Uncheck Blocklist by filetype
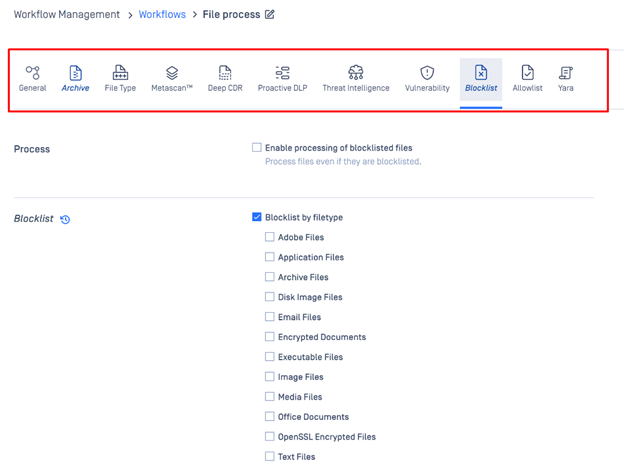The height and width of the screenshot is (465, 624). click(257, 217)
